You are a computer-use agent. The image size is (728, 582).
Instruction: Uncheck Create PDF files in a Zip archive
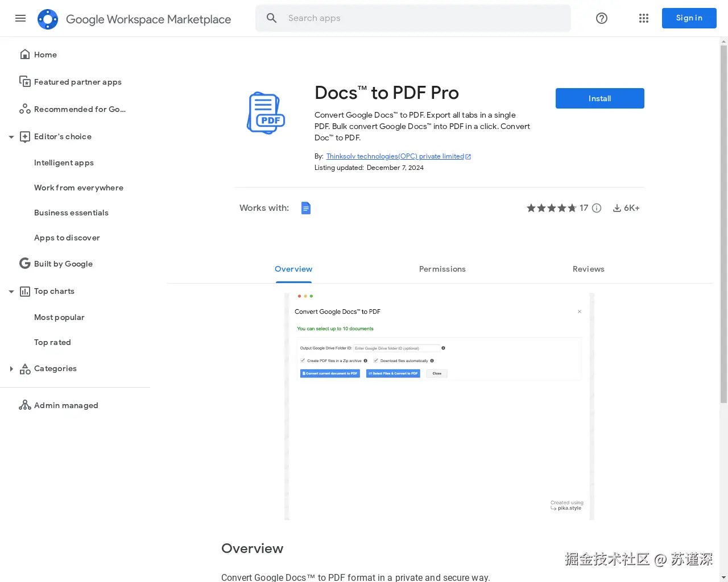click(x=303, y=360)
